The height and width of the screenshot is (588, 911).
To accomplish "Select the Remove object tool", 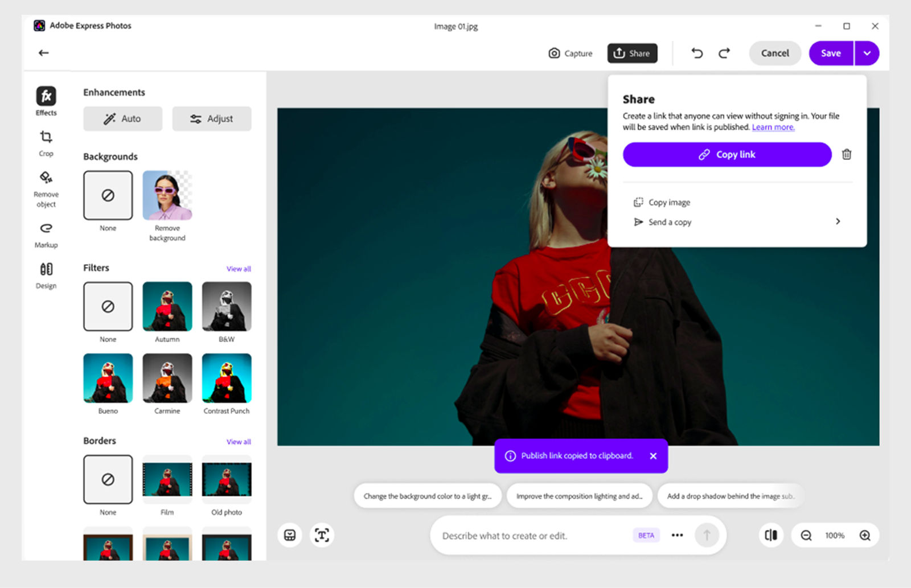I will coord(46,189).
